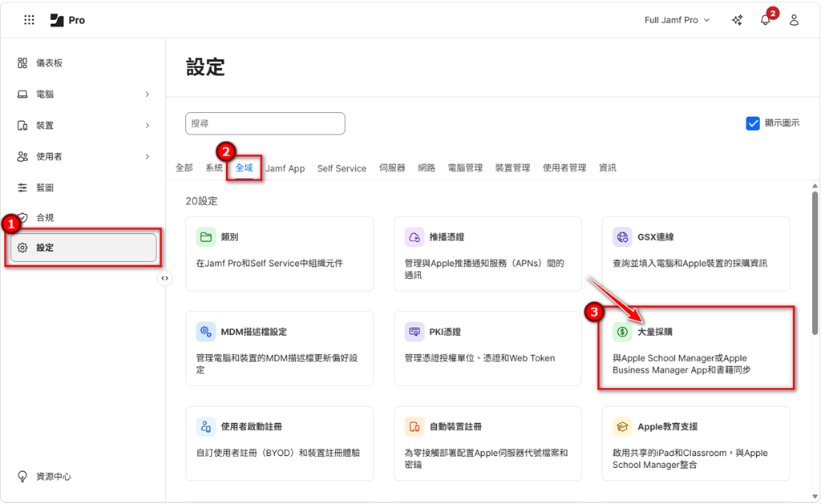
Task: Switch to the 電腦管理 tab
Action: 465,168
